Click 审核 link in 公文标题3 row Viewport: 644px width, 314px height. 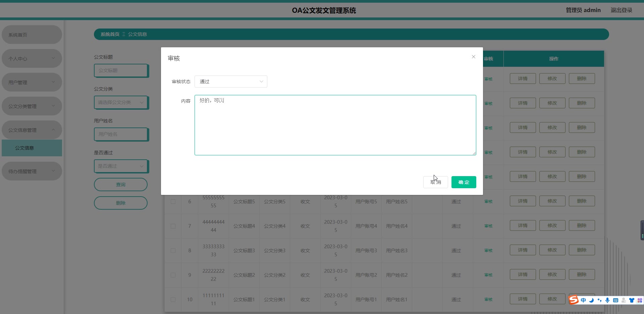pos(488,251)
